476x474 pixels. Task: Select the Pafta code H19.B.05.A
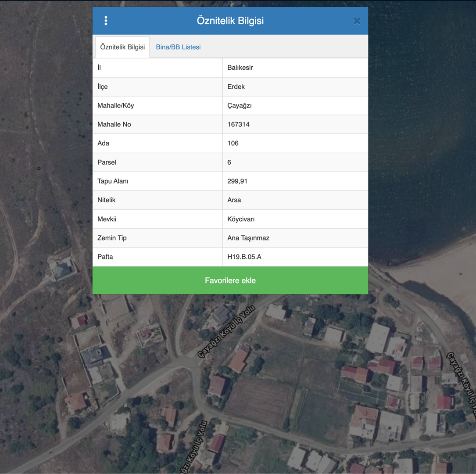[244, 257]
